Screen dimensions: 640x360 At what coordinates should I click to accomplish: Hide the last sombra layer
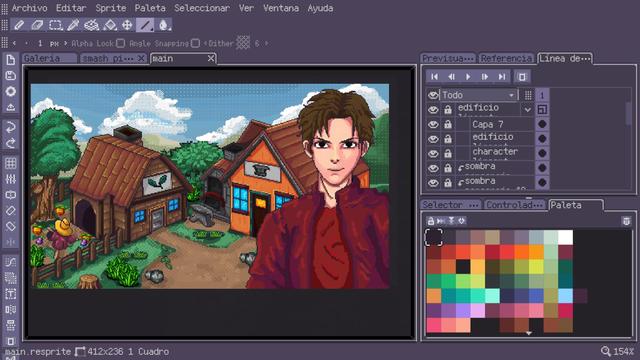pyautogui.click(x=433, y=183)
